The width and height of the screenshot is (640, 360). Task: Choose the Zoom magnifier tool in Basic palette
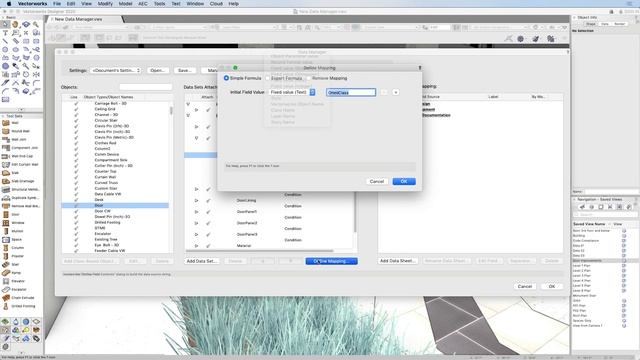(x=36, y=24)
